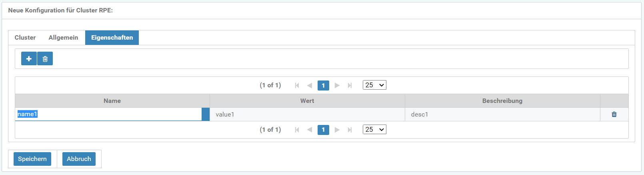Image resolution: width=644 pixels, height=175 pixels.
Task: Select the Eigenschaften tab
Action: (x=112, y=38)
